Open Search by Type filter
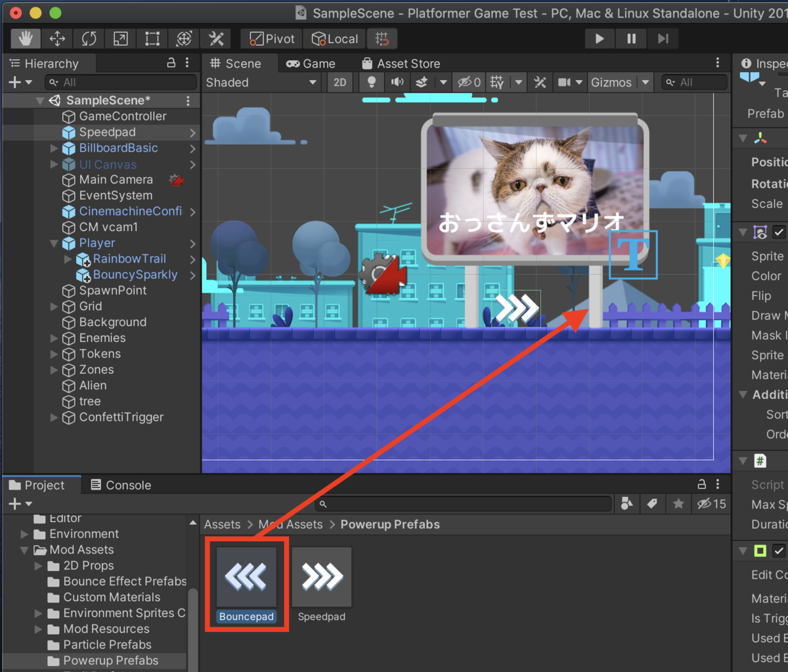 point(626,504)
